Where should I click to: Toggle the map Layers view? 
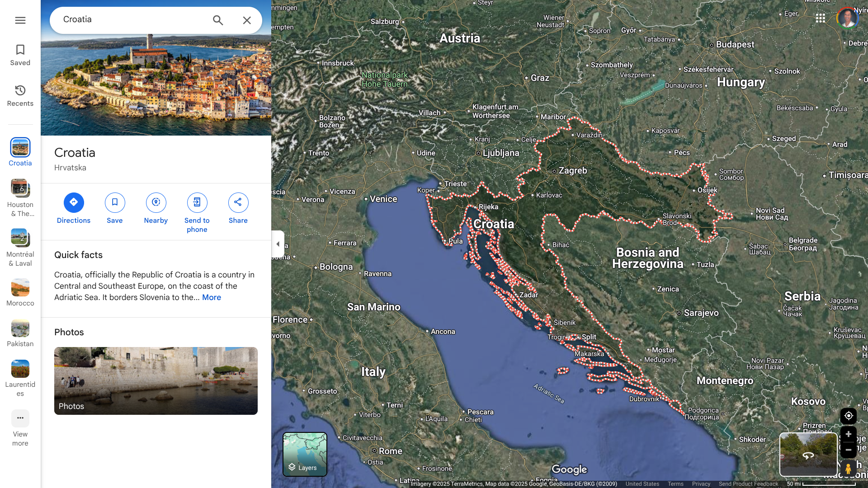tap(305, 454)
